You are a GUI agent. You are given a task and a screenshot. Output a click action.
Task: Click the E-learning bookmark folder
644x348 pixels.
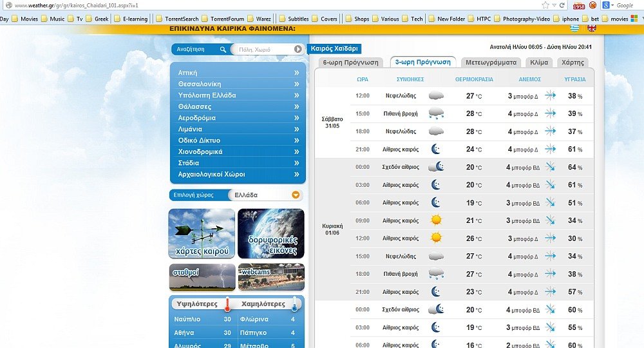coord(131,19)
